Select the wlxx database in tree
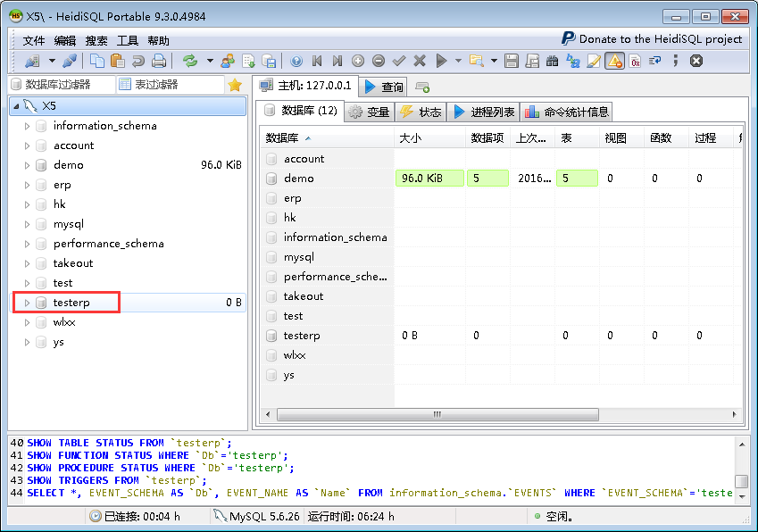 tap(64, 322)
